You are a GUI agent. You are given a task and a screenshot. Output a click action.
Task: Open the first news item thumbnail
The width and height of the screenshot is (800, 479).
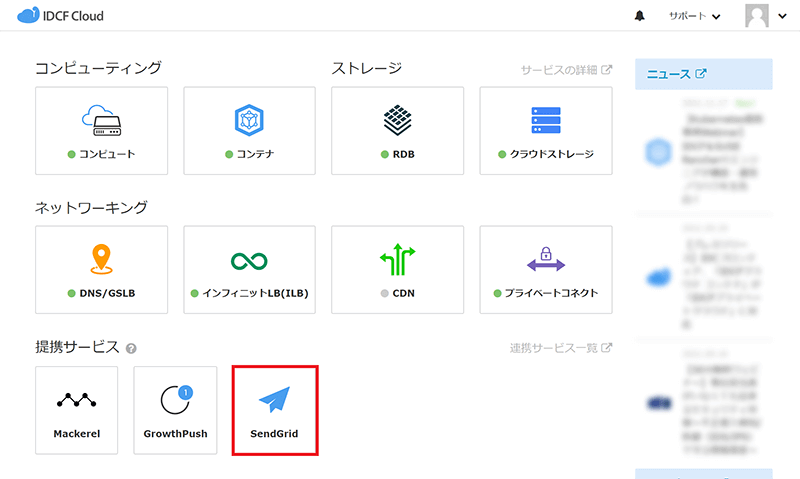tap(657, 152)
